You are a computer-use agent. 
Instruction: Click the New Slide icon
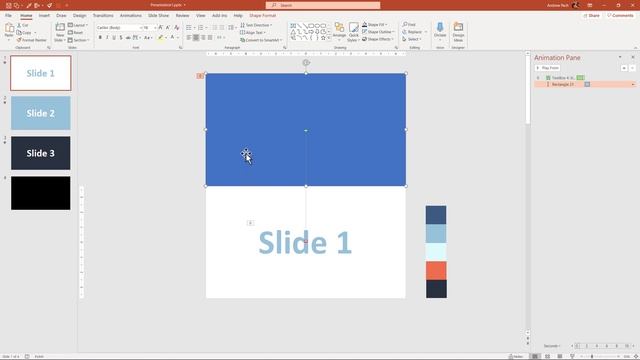click(x=60, y=28)
